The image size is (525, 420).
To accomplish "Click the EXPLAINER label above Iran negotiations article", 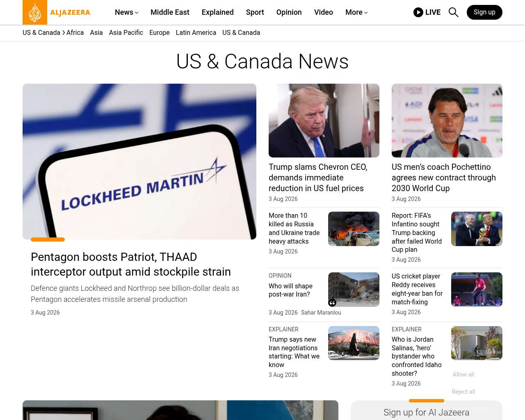I will pos(283,329).
